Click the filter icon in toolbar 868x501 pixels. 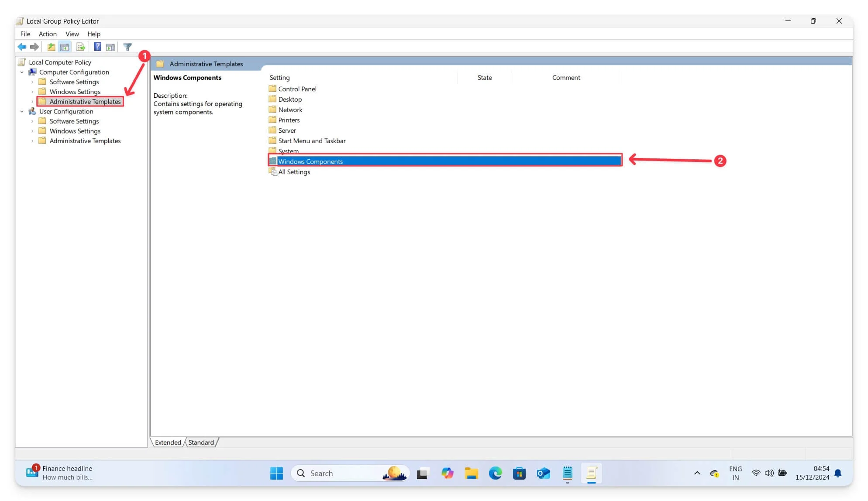pyautogui.click(x=127, y=47)
